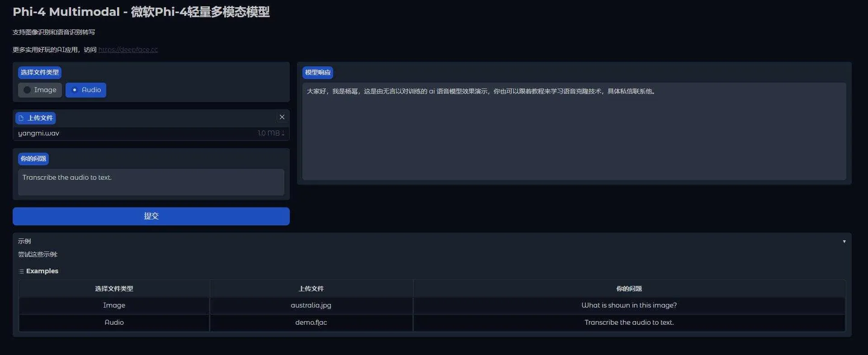Click the Phi-4 Multimodal page heading
This screenshot has height=355, width=868.
pyautogui.click(x=141, y=12)
